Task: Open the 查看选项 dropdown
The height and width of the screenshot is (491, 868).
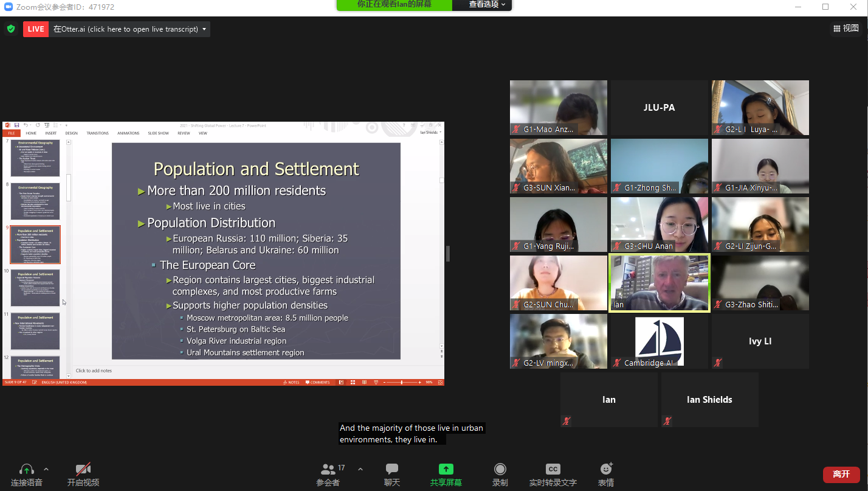Action: [487, 5]
